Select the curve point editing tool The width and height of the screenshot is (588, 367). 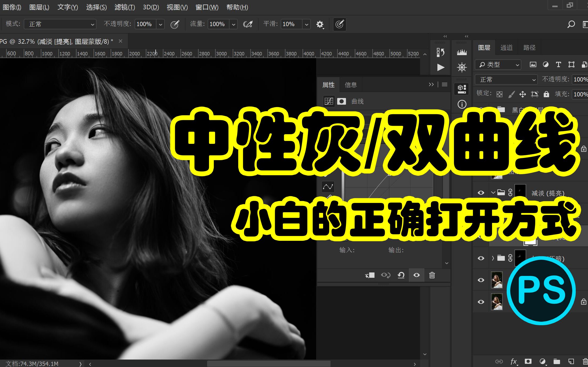pyautogui.click(x=328, y=187)
